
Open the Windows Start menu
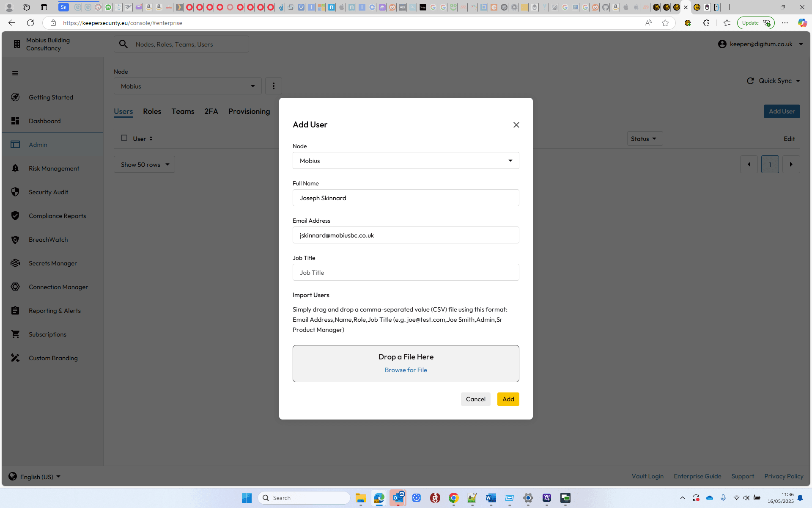(x=247, y=498)
